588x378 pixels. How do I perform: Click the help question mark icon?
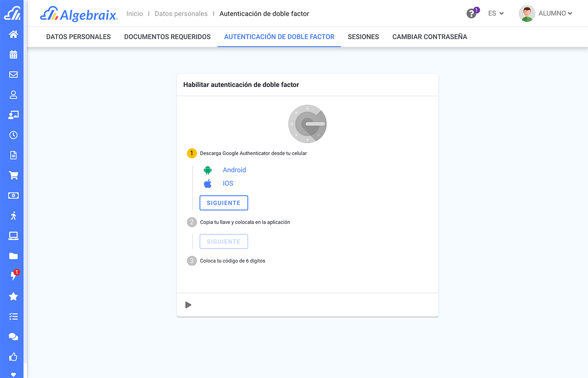coord(471,13)
